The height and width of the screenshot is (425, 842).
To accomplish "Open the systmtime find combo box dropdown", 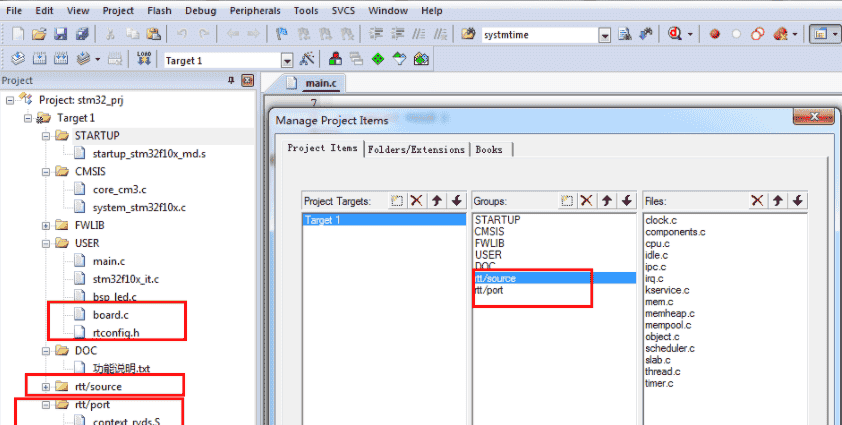I will click(x=604, y=35).
